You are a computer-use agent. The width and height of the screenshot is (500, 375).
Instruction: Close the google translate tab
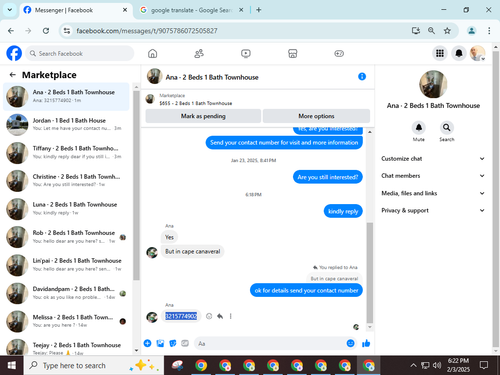pos(241,10)
